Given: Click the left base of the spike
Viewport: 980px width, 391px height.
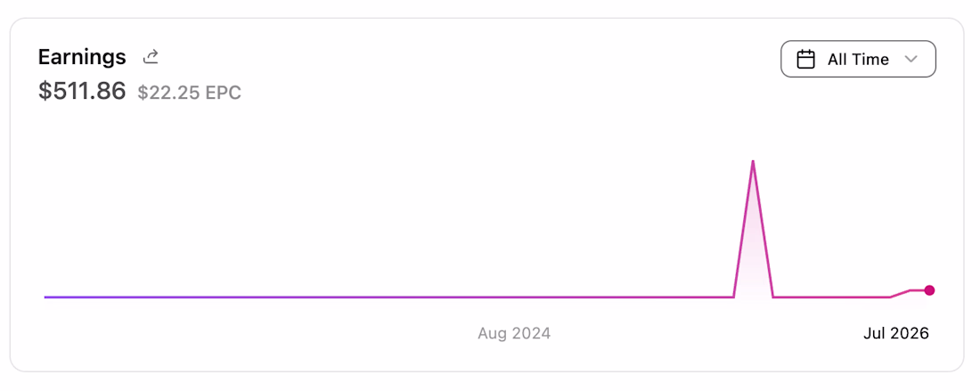Looking at the screenshot, I should 733,297.
